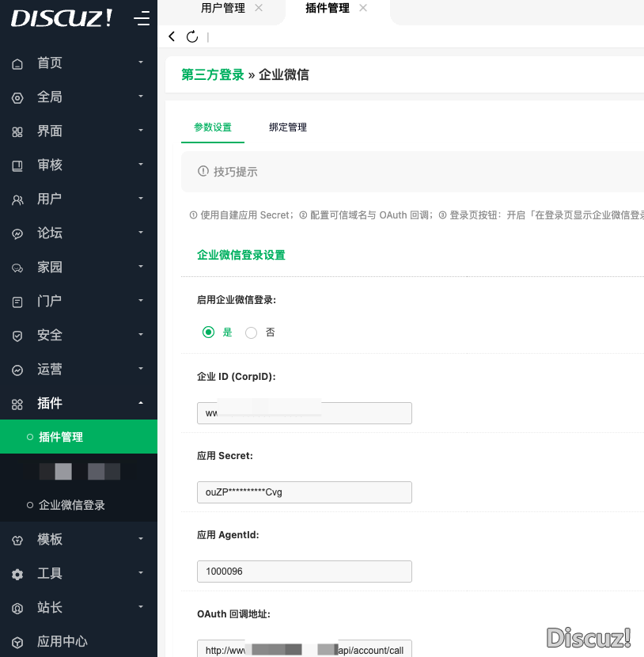This screenshot has width=644, height=657.
Task: Expand the 模板 menu arrow
Action: click(x=141, y=538)
